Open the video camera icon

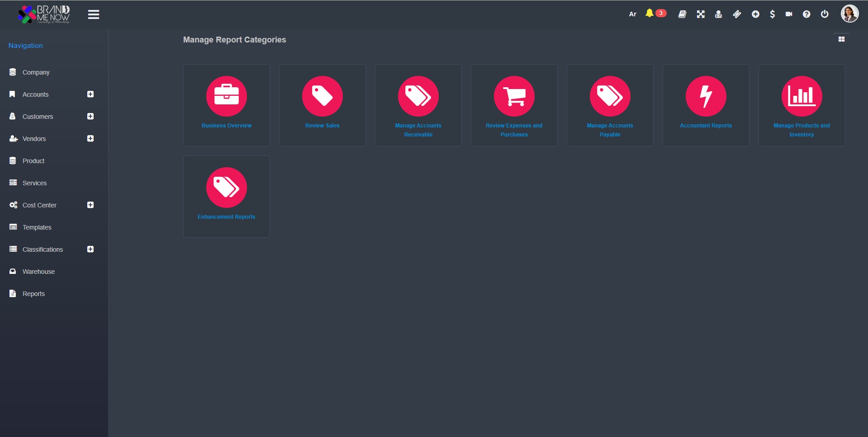pos(789,14)
